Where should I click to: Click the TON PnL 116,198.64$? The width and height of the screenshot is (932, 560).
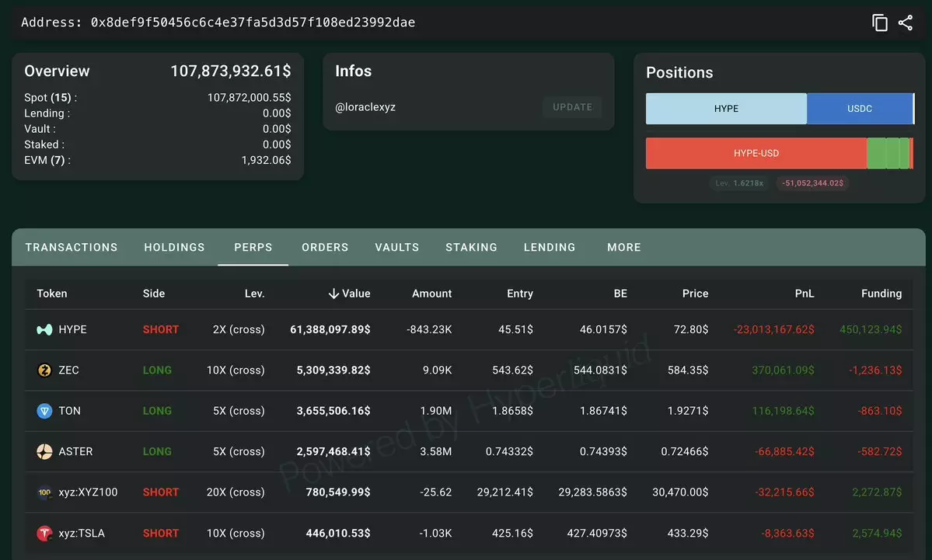click(x=783, y=411)
